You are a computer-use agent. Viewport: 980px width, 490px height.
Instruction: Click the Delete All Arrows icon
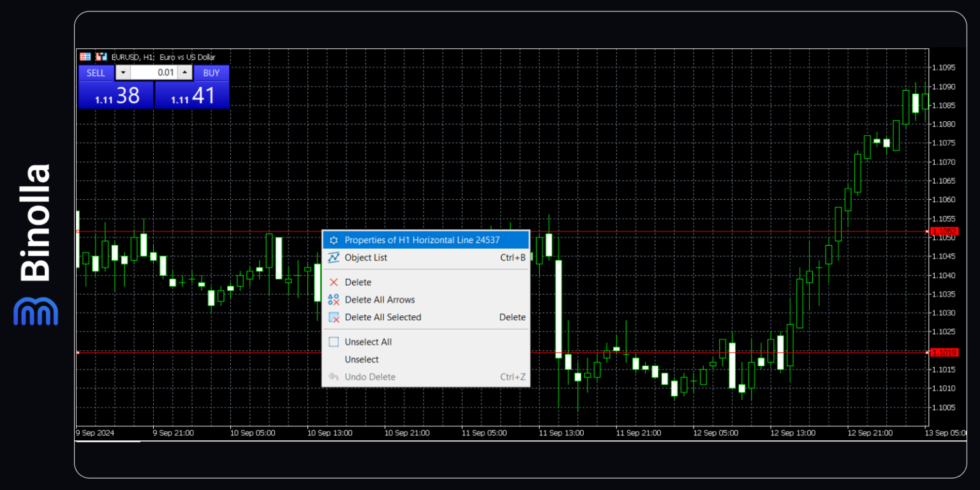[x=333, y=299]
